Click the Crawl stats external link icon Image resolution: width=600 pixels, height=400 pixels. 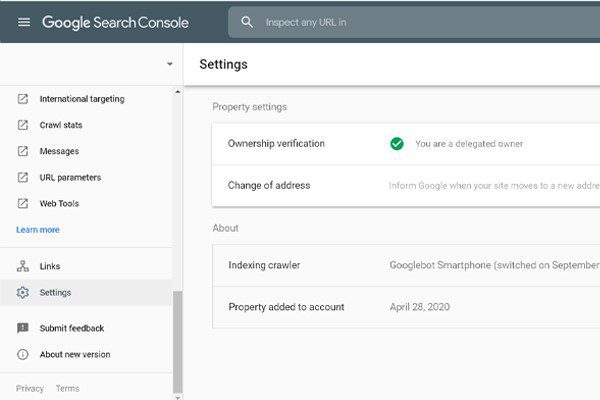pyautogui.click(x=23, y=125)
